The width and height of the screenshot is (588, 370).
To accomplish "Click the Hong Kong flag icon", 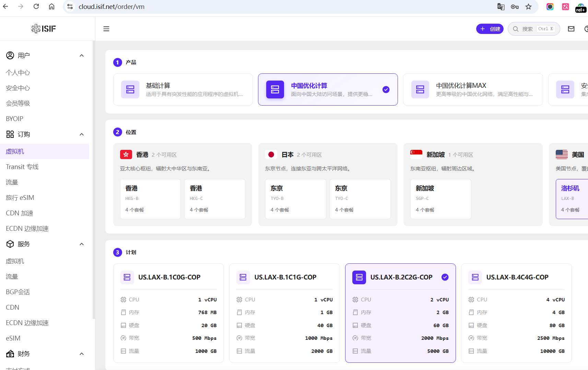I will tap(126, 155).
